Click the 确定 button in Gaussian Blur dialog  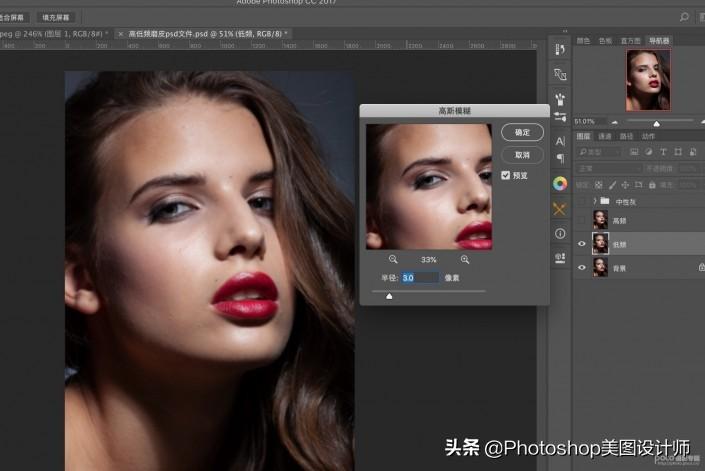point(522,132)
